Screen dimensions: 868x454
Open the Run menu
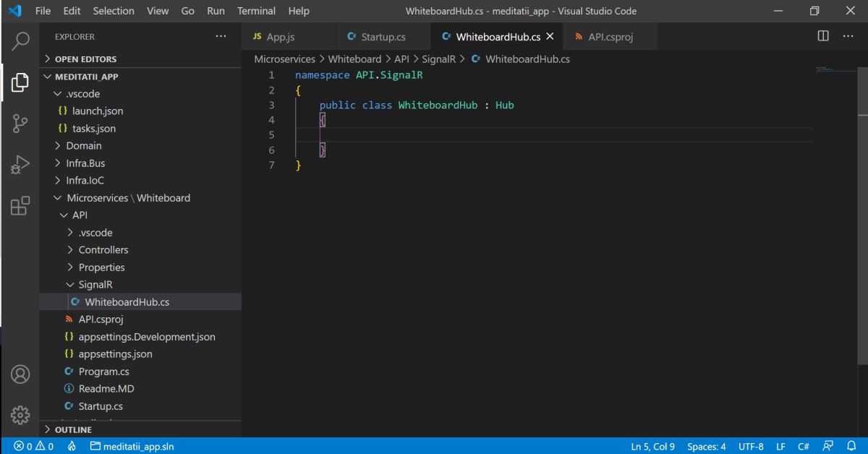[x=216, y=11]
